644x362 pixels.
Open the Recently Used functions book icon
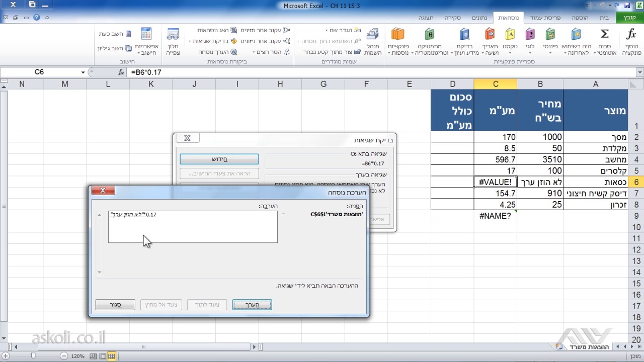[576, 34]
